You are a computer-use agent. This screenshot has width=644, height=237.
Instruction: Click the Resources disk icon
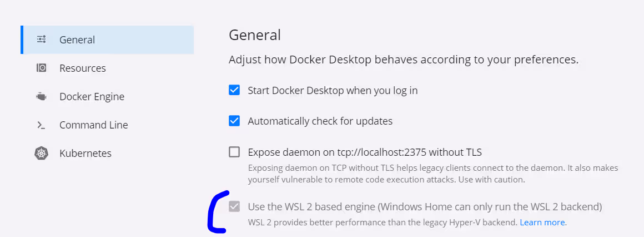(41, 68)
